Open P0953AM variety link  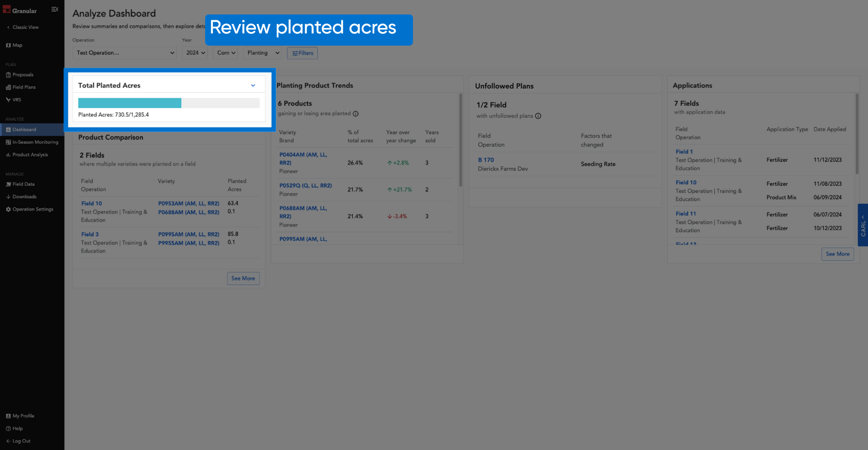click(189, 204)
